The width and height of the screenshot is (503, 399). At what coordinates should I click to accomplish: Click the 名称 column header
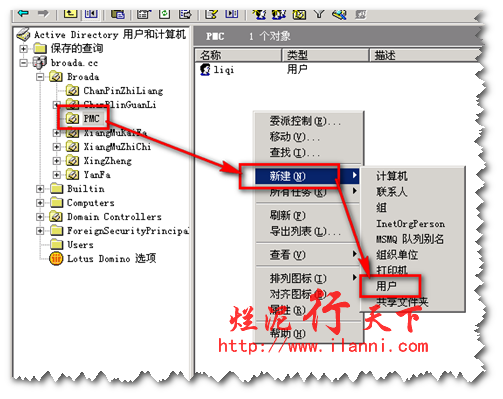click(x=238, y=55)
